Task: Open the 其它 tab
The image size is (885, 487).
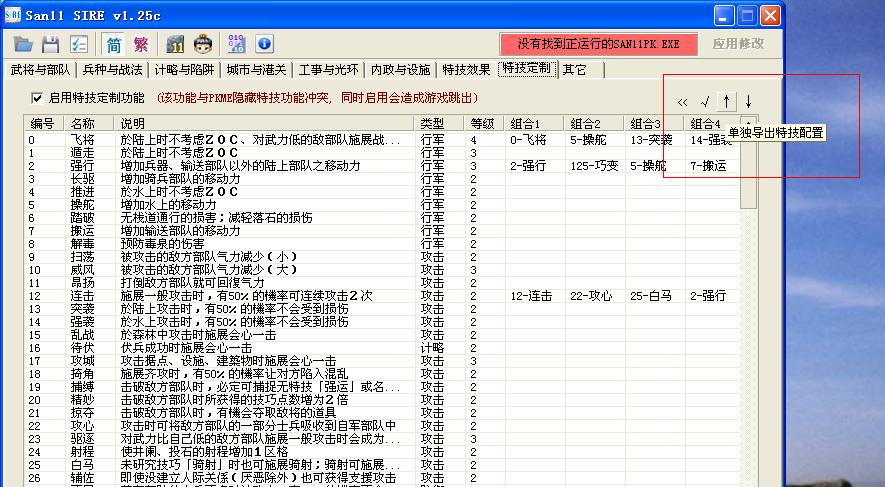Action: click(574, 70)
